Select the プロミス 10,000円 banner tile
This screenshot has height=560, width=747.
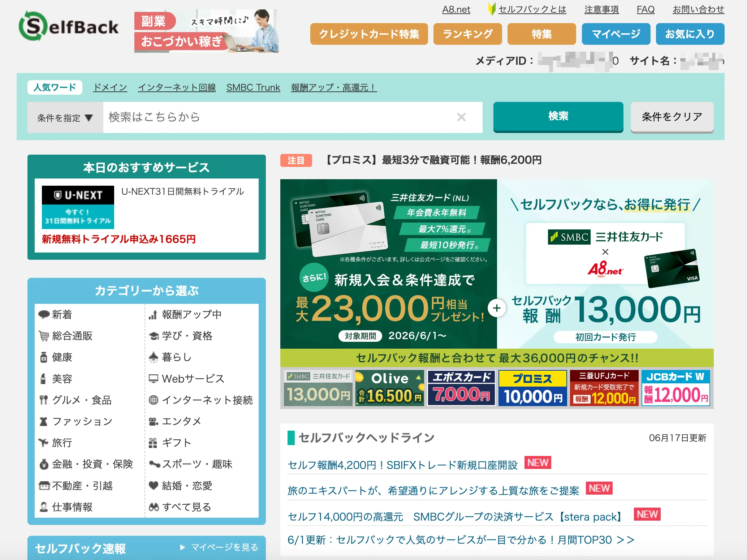(532, 388)
